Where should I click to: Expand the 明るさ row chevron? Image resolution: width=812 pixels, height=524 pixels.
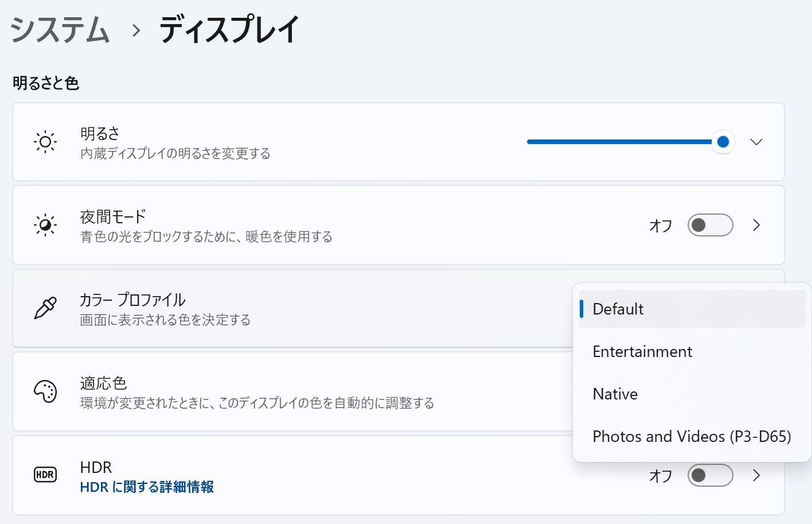click(x=756, y=142)
